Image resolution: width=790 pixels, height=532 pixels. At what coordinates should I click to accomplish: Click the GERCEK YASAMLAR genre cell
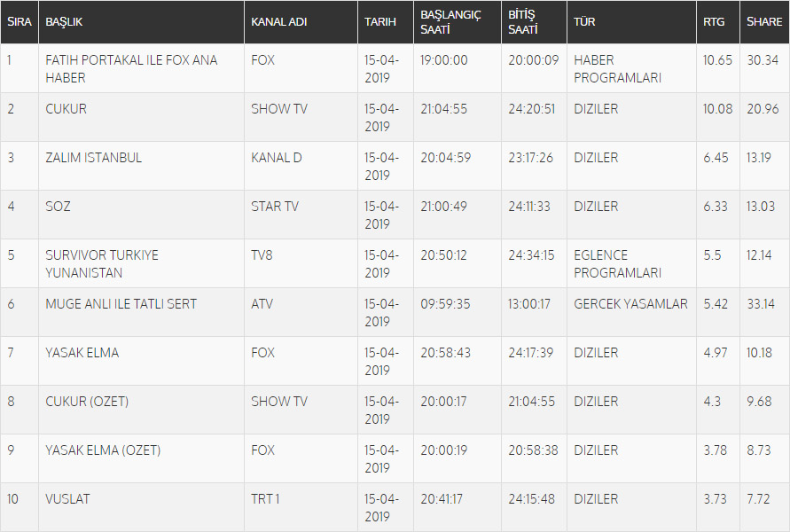point(630,304)
